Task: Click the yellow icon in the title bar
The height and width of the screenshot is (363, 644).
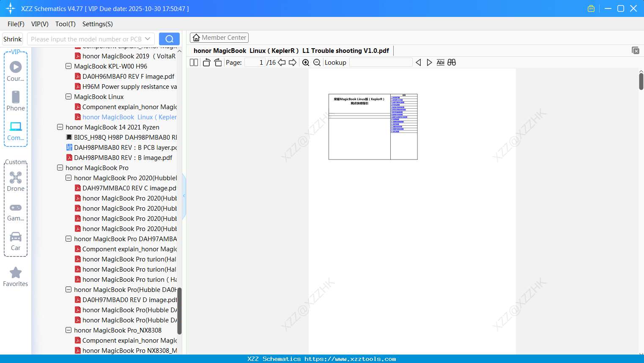Action: 591,8
